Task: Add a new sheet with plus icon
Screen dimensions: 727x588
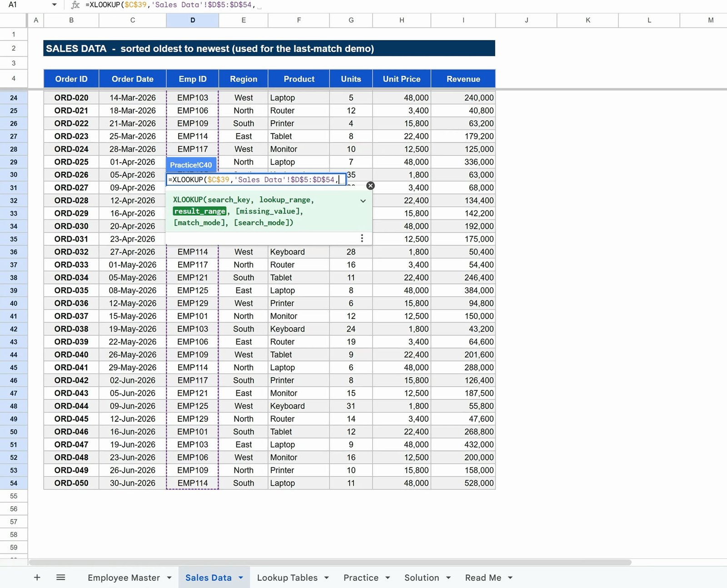Action: click(x=37, y=577)
